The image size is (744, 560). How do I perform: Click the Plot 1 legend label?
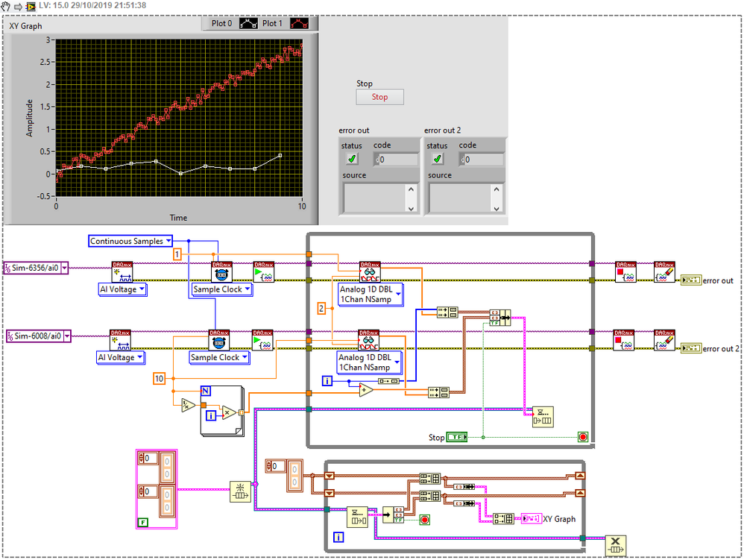[x=272, y=23]
